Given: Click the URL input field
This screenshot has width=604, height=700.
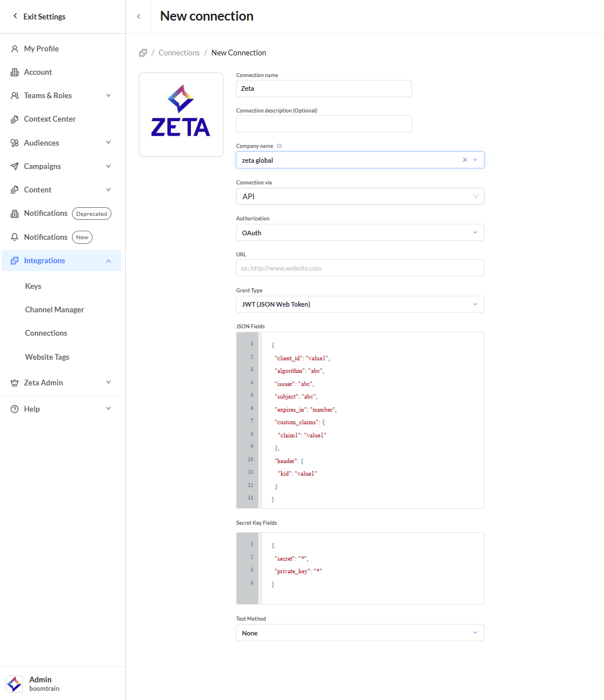Looking at the screenshot, I should (x=360, y=268).
